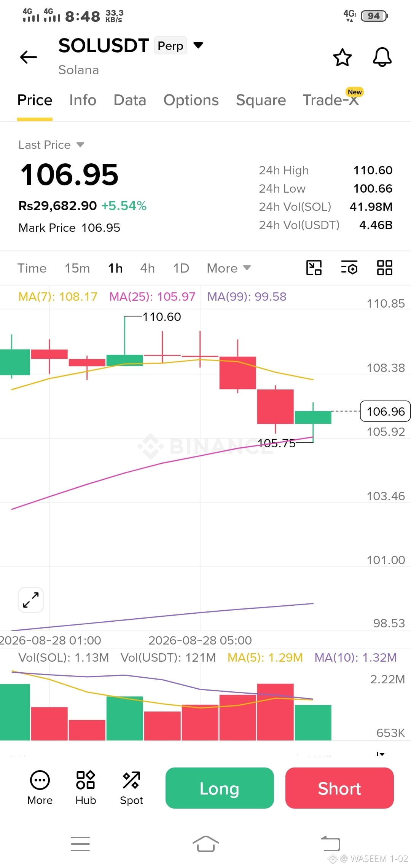
Task: Open price alert bell icon
Action: coord(382,57)
